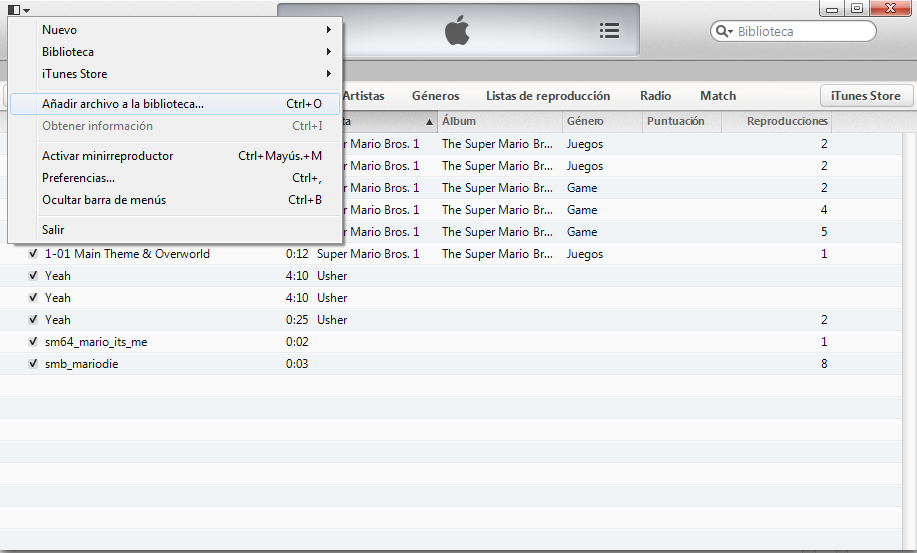
Task: Open the Up Next list icon
Action: [609, 30]
